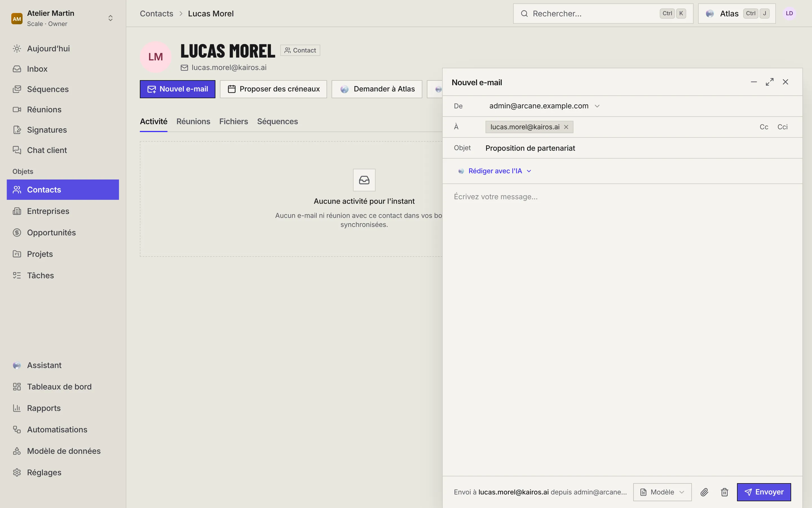Expand the composer to full screen

pos(770,82)
